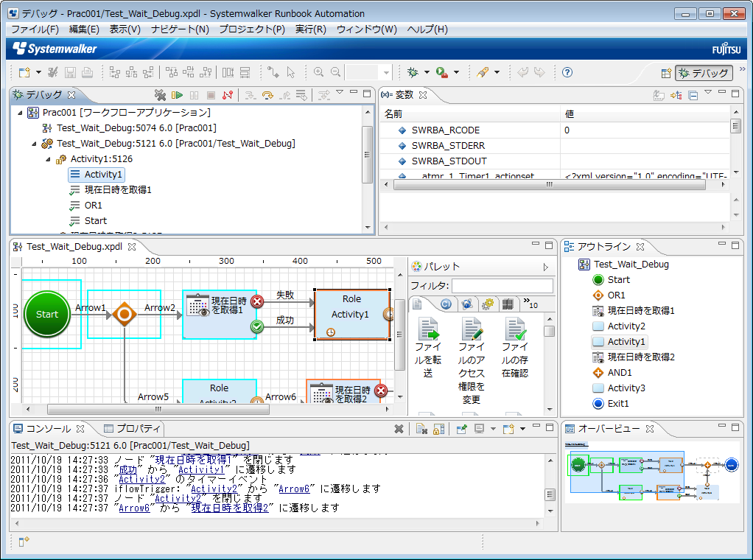Toggle the Pin Console icon
This screenshot has height=560, width=753.
[461, 429]
